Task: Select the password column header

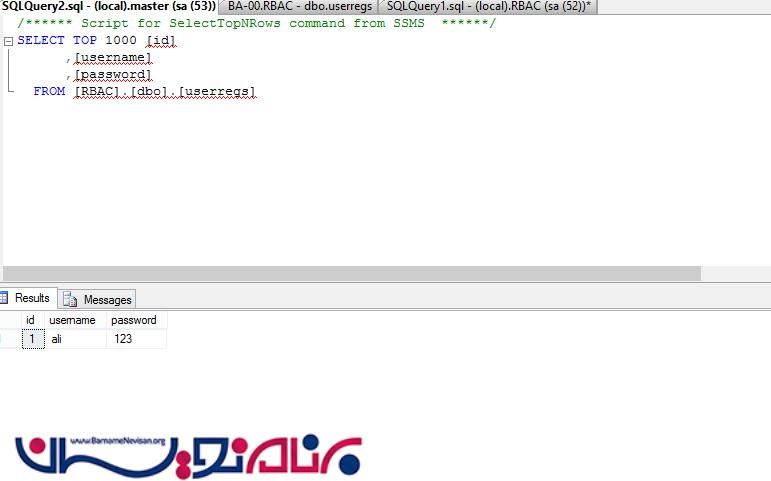Action: pos(134,320)
